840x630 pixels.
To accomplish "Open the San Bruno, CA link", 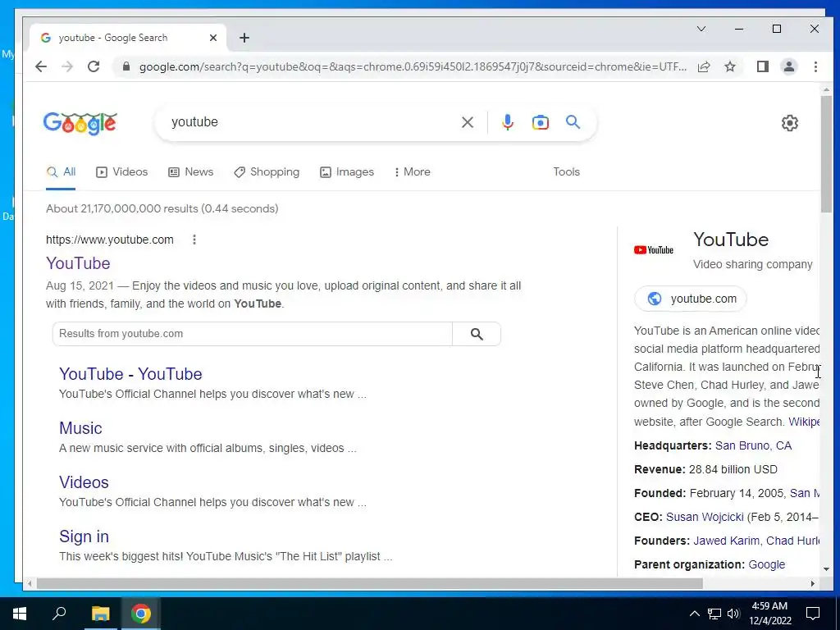I will (x=753, y=445).
